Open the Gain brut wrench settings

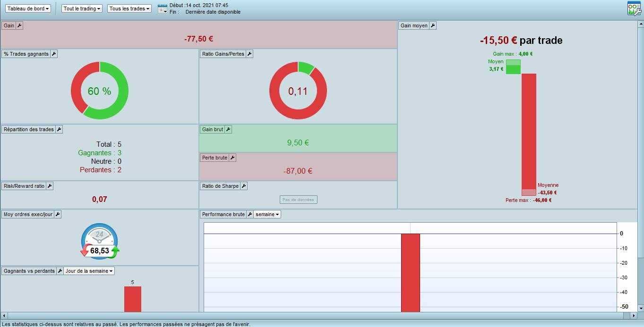click(x=228, y=129)
